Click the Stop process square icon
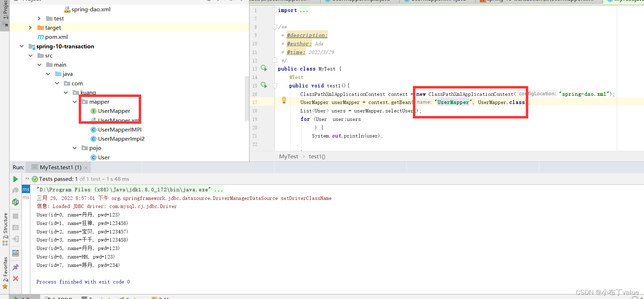The image size is (644, 299). (16, 216)
